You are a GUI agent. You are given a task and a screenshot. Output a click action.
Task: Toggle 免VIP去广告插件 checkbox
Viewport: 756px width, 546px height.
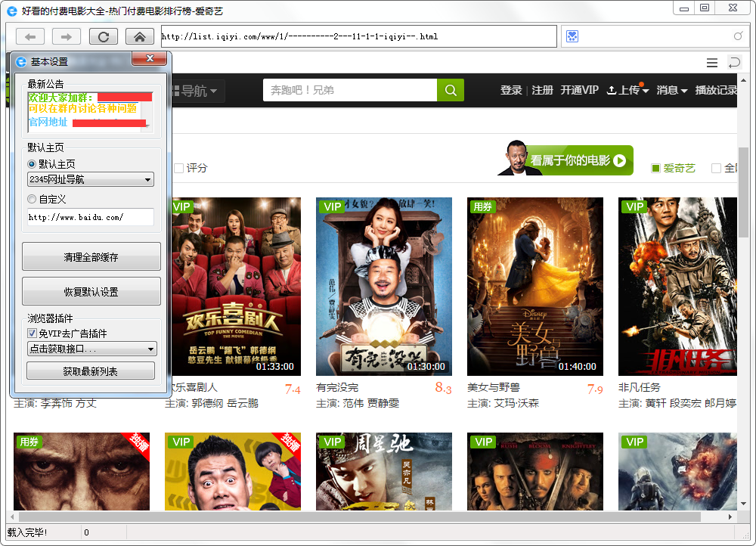click(x=32, y=333)
